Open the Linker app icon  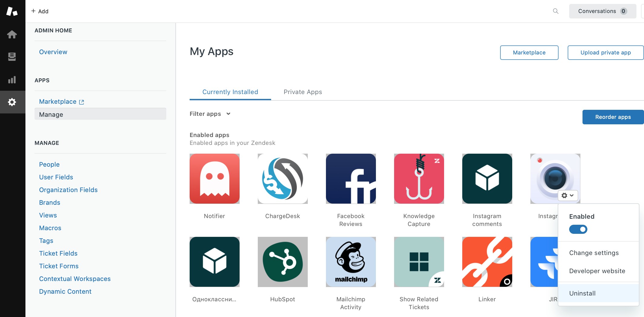487,262
